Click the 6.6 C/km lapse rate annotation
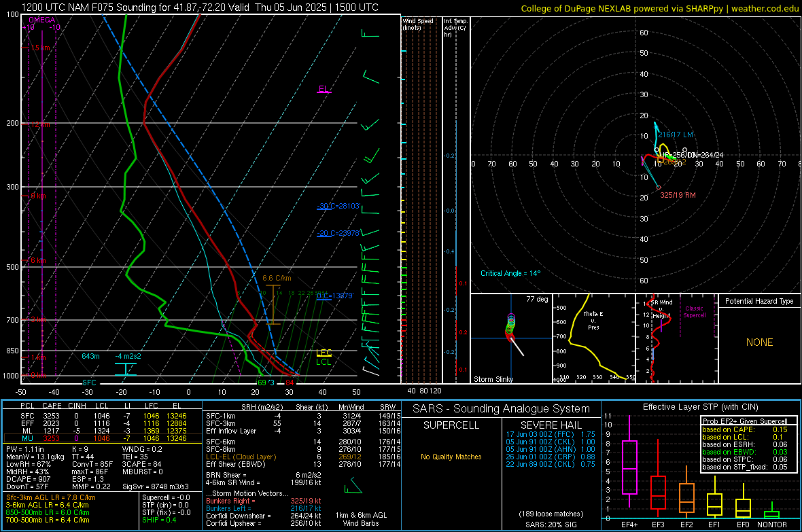802x532 pixels. [x=277, y=279]
